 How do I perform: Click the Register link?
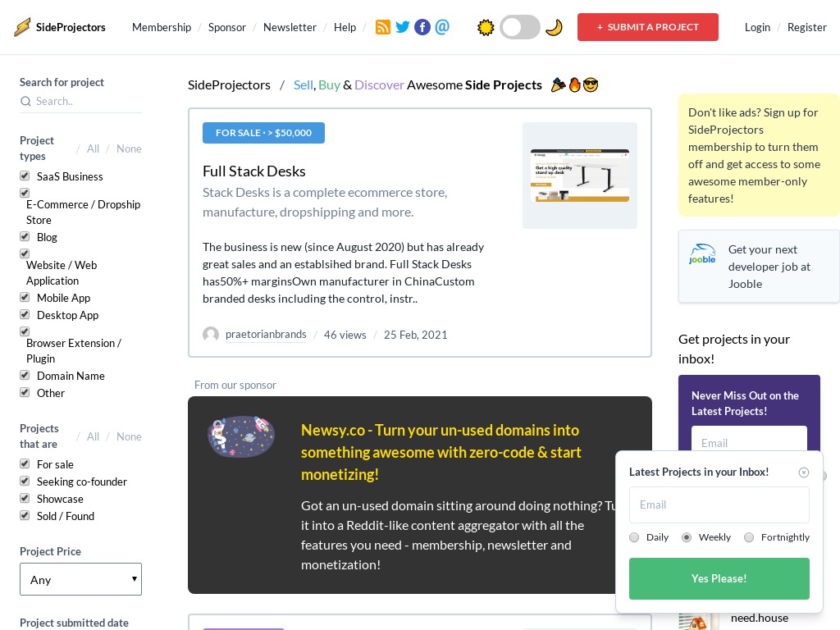click(x=807, y=27)
